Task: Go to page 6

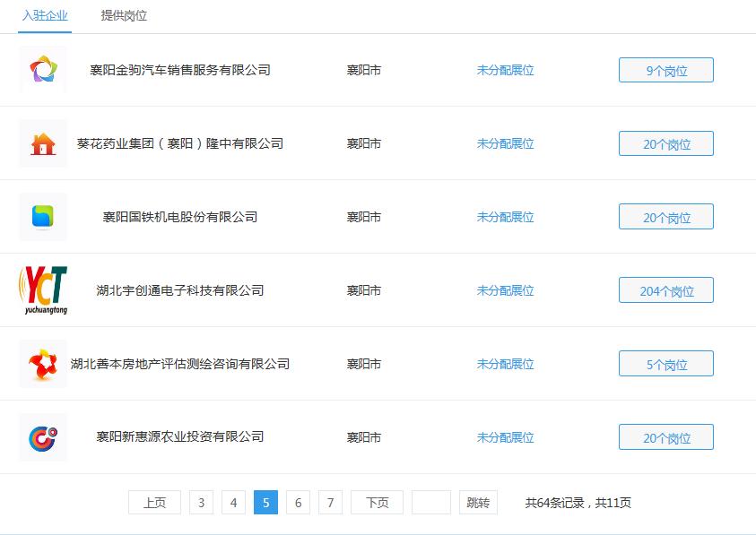Action: [298, 503]
